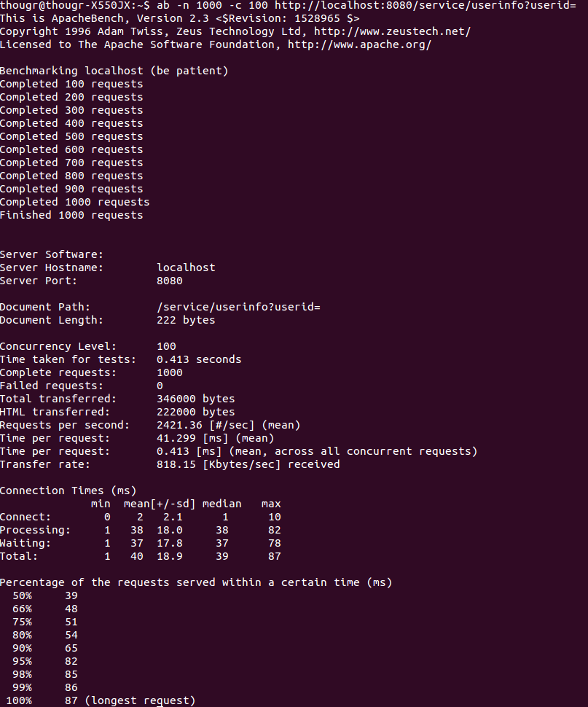588x707 pixels.
Task: Click the shell prompt 'thougr@thougr-X550JX:~$'
Action: click(75, 5)
